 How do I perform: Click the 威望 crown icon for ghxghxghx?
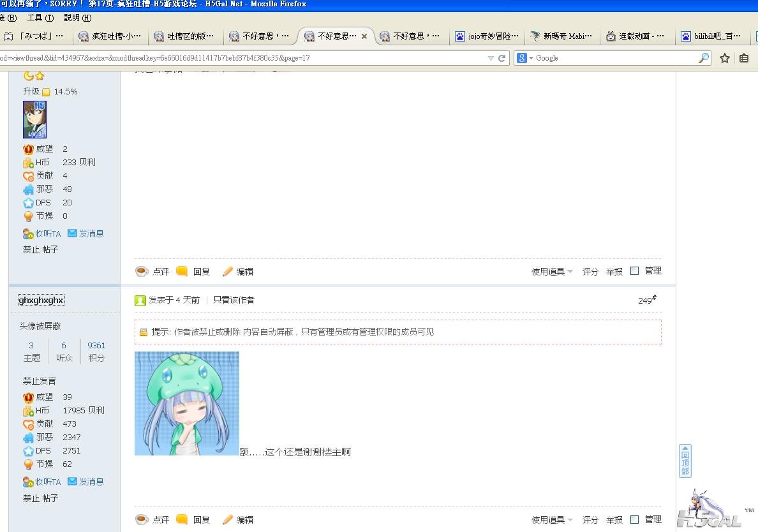pos(28,397)
